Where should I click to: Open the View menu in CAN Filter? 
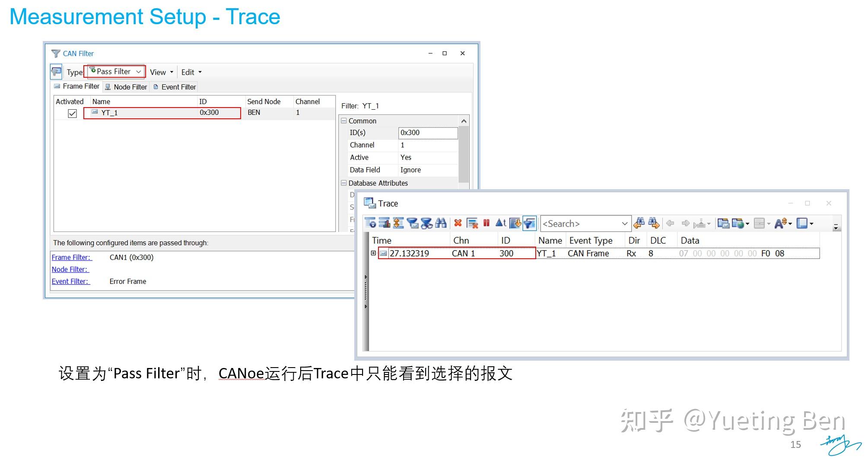pos(158,72)
